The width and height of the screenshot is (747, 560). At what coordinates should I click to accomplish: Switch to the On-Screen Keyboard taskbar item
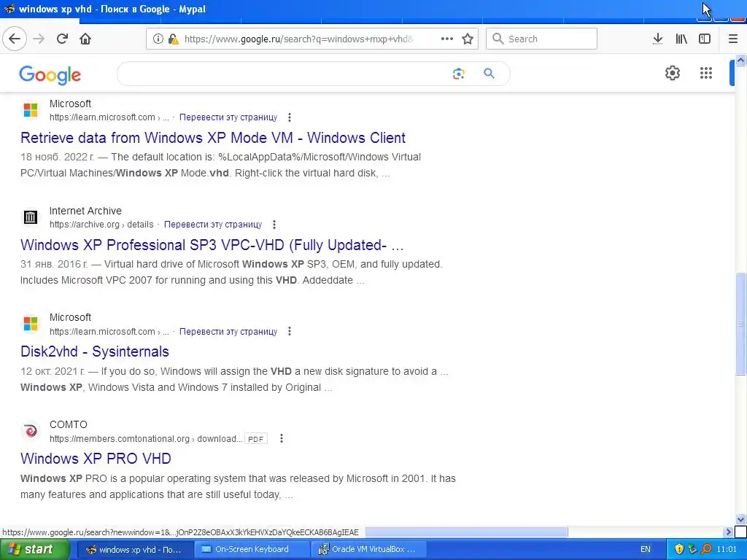click(252, 550)
